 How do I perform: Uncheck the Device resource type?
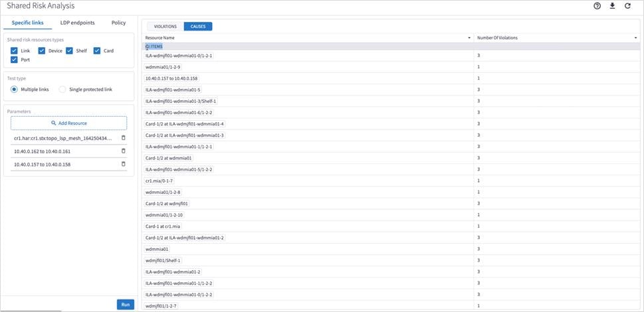click(41, 51)
